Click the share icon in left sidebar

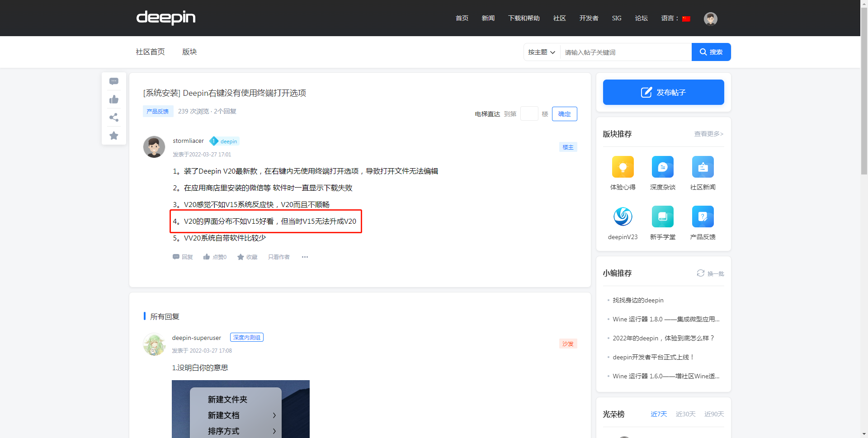(114, 118)
